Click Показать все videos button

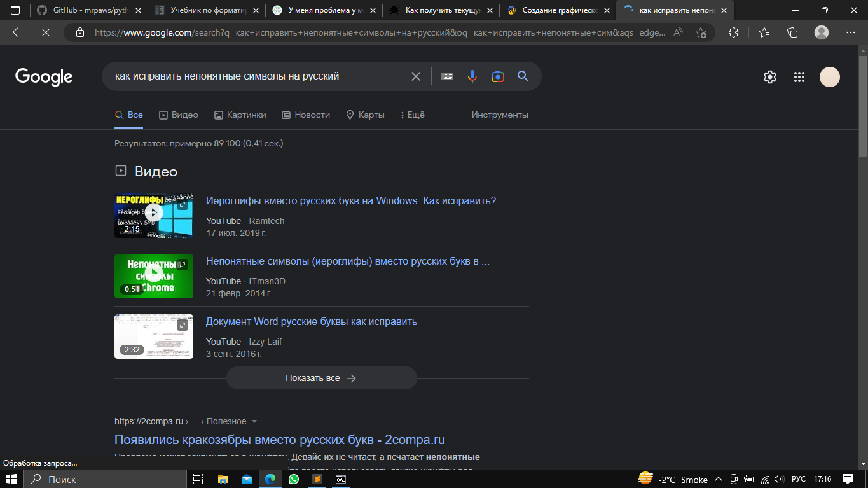click(x=321, y=378)
